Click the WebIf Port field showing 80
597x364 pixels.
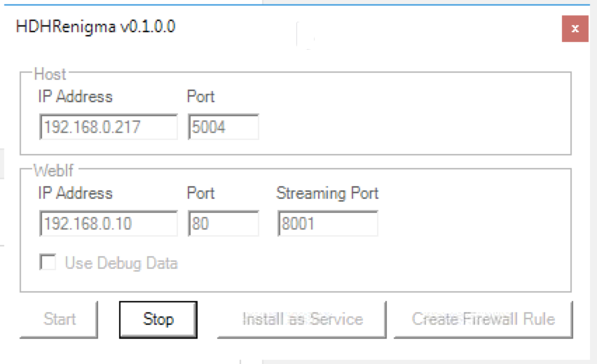click(x=223, y=223)
